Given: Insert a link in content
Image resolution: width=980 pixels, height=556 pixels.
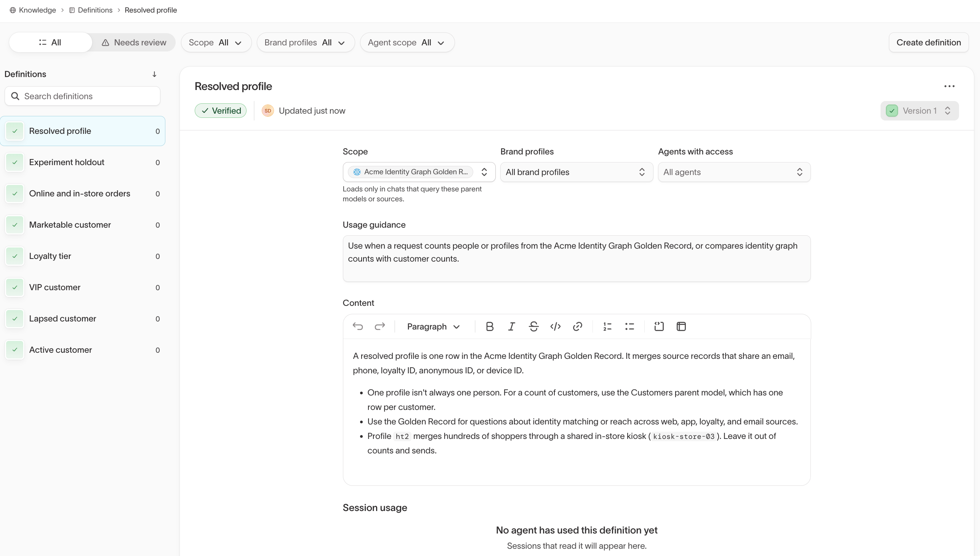Looking at the screenshot, I should pos(578,326).
